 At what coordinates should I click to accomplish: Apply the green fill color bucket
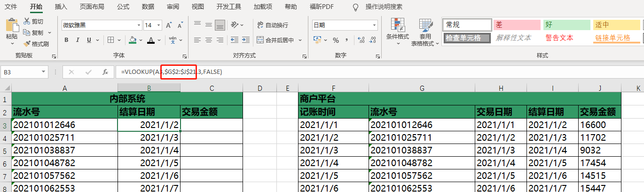[x=133, y=40]
